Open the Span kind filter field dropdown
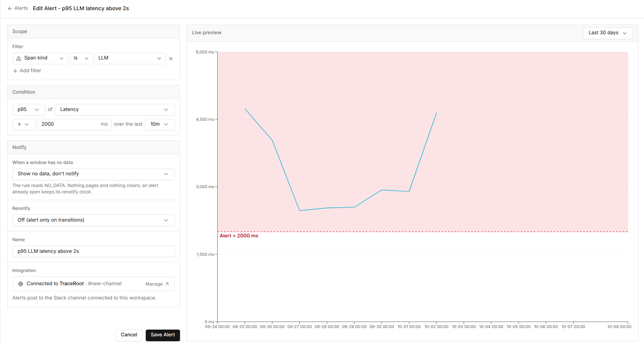 click(40, 58)
